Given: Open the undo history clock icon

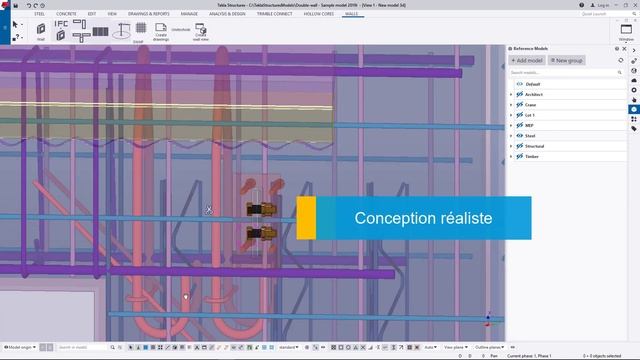Looking at the screenshot, I should tap(42, 6).
